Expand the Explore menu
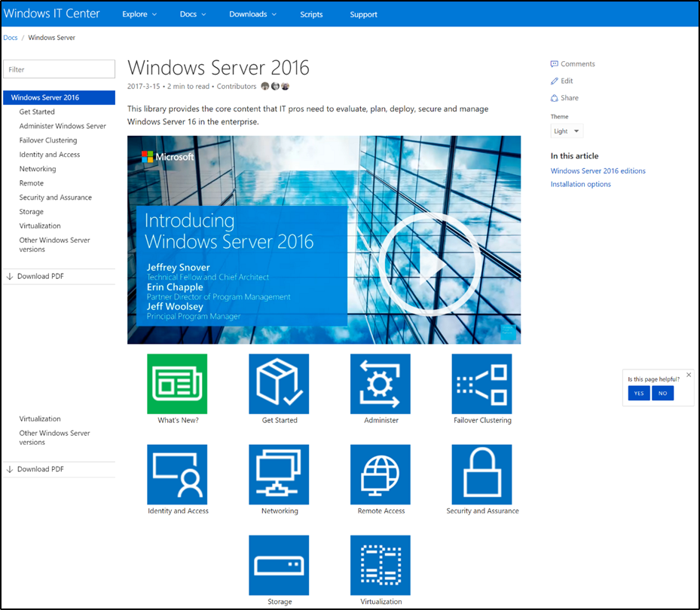The height and width of the screenshot is (610, 700). coord(139,13)
